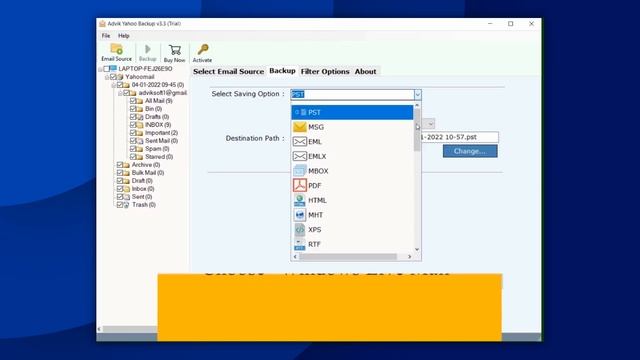
Task: Click the PDF format icon
Action: click(300, 185)
